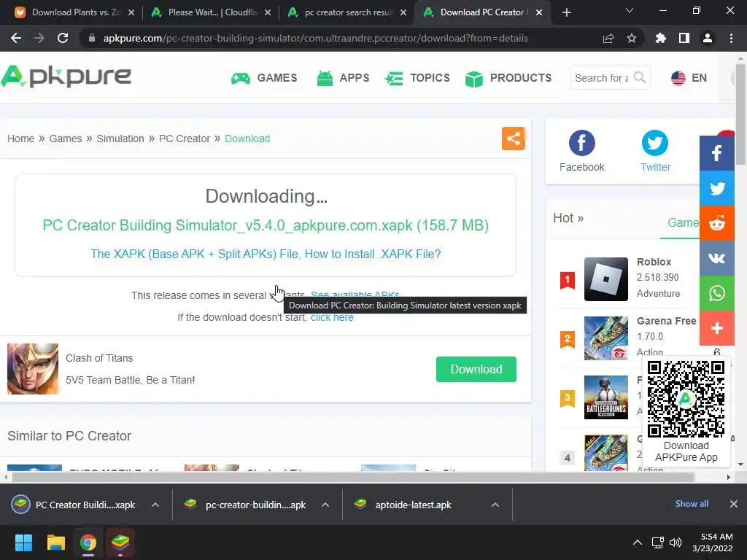Select the Game tab in Hot section
The width and height of the screenshot is (747, 560).
pos(683,222)
